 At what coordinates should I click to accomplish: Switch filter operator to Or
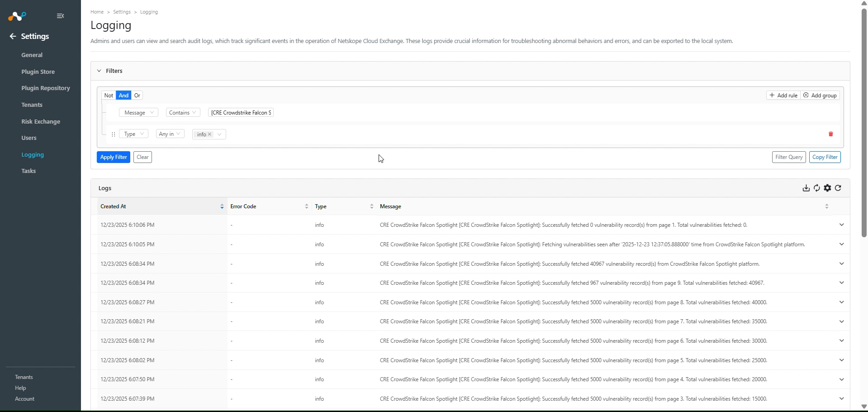click(x=138, y=96)
